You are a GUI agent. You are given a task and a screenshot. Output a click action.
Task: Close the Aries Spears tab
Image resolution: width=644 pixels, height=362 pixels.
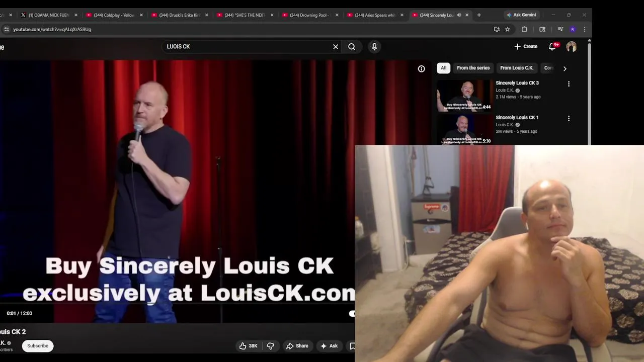pos(402,15)
